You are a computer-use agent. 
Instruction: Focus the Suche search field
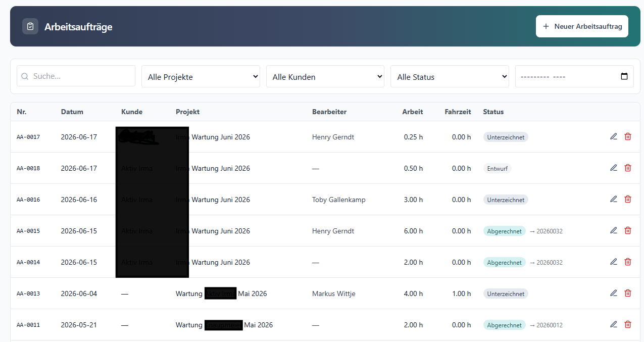(76, 76)
